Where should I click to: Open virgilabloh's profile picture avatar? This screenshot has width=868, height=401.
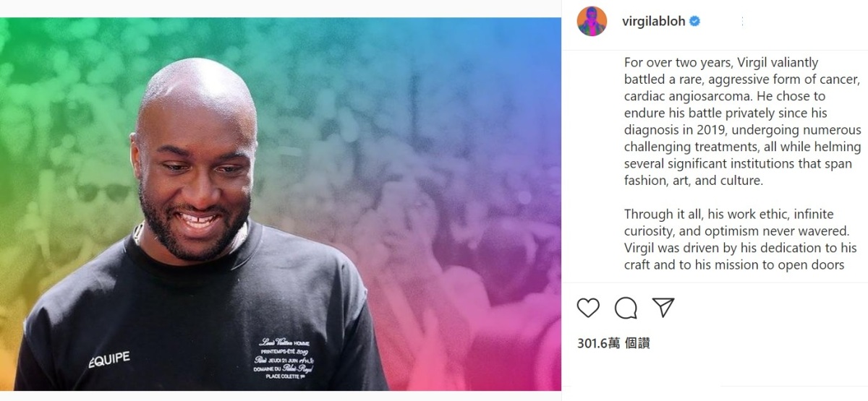tap(592, 22)
